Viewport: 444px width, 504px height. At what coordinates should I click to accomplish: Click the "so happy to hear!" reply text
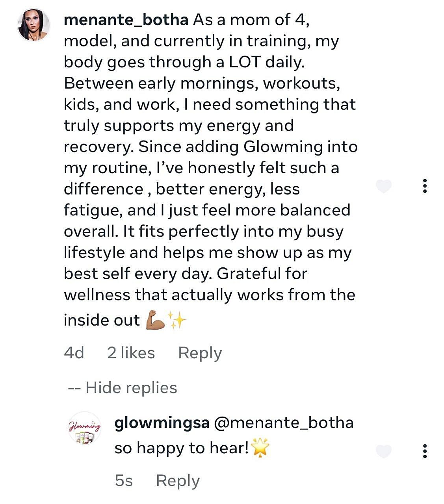coord(181,448)
